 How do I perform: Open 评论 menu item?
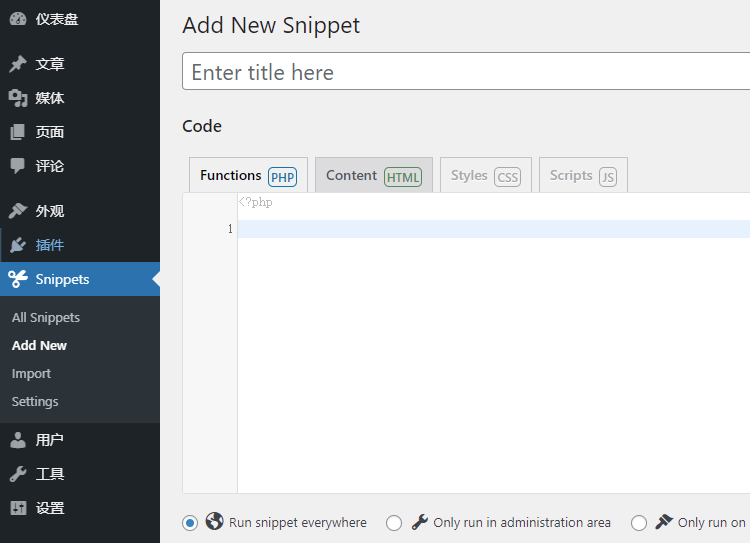click(80, 166)
